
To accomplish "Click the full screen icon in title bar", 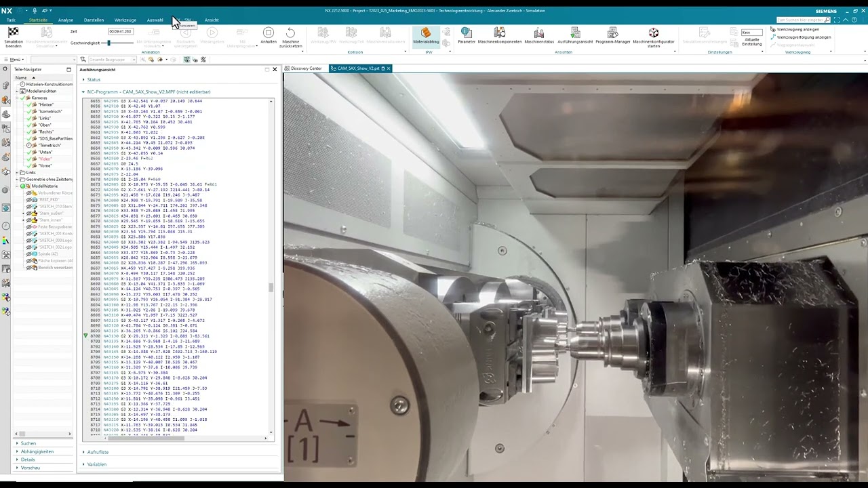I will [x=837, y=20].
